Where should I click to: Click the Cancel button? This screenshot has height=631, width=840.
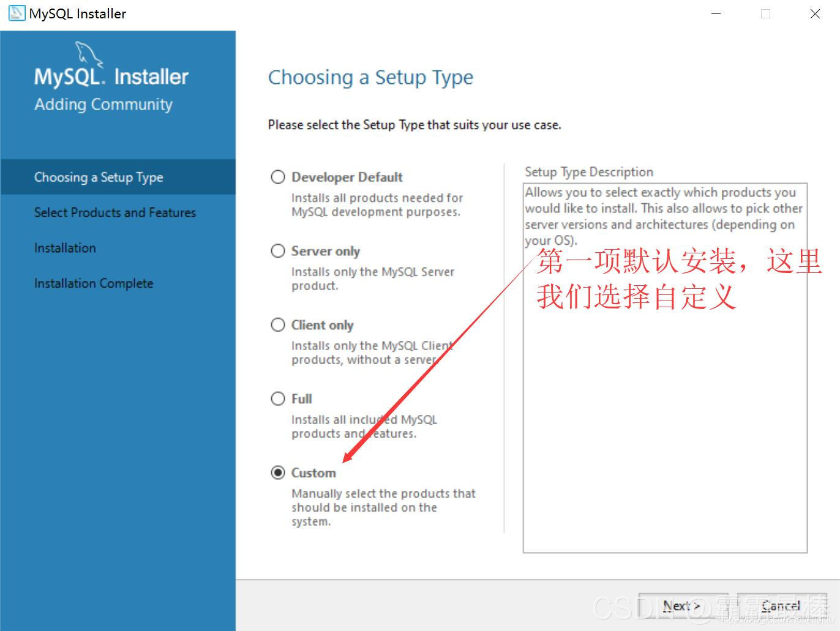click(x=782, y=606)
